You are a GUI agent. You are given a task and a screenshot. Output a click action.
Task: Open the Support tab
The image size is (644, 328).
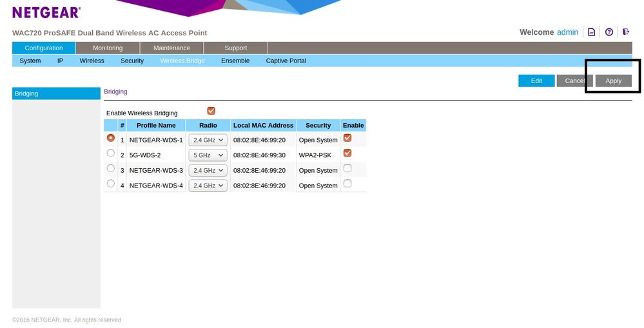(x=236, y=48)
